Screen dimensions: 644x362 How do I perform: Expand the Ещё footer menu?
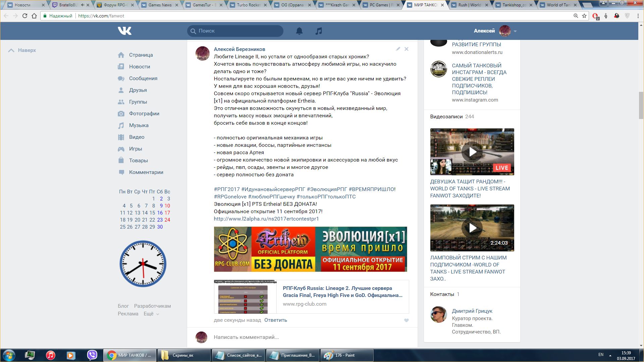click(x=151, y=314)
